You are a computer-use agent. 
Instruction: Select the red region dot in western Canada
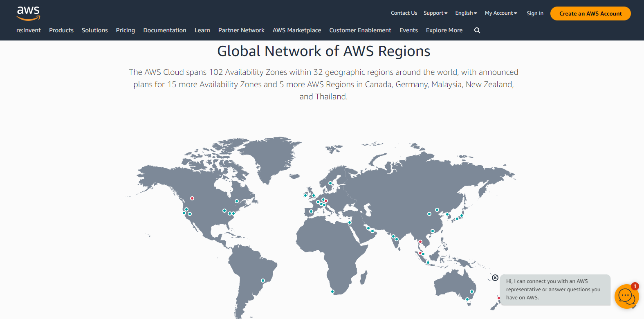click(x=192, y=198)
